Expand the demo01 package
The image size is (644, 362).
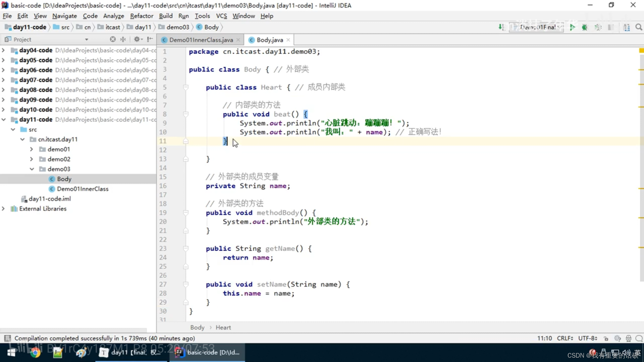(32, 149)
